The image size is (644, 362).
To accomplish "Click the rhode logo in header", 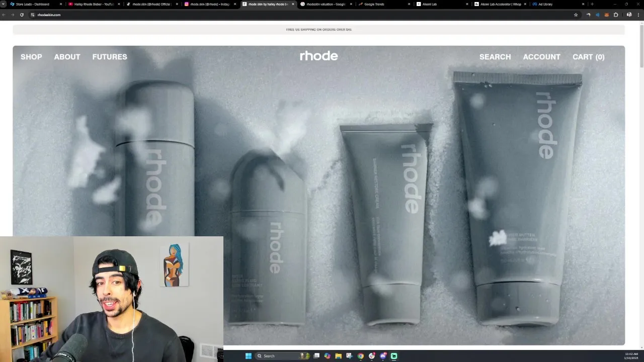I will click(318, 56).
